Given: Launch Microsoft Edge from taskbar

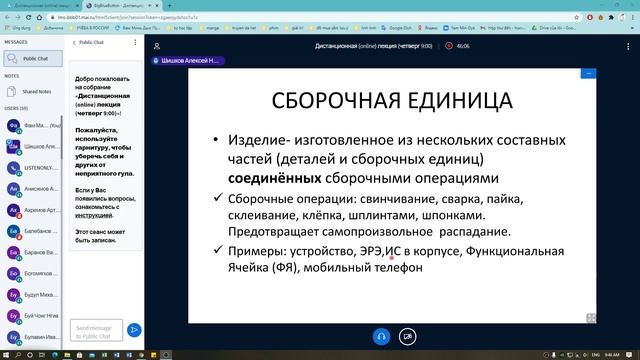Looking at the screenshot, I should tap(55, 355).
